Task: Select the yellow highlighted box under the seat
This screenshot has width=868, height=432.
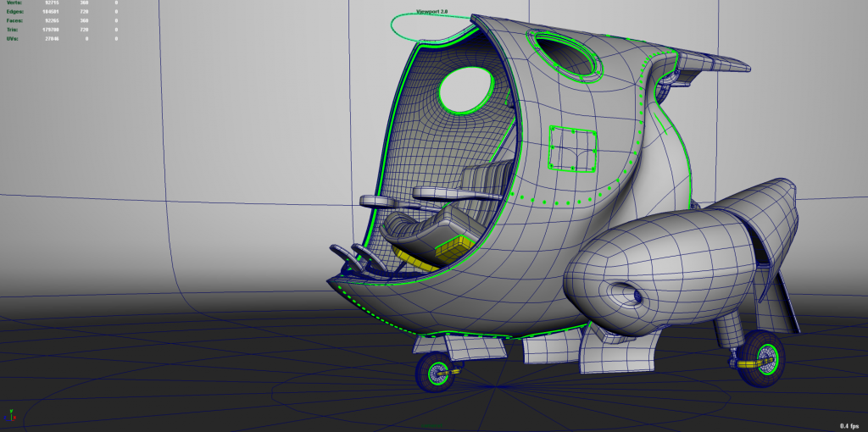Action: click(x=451, y=247)
